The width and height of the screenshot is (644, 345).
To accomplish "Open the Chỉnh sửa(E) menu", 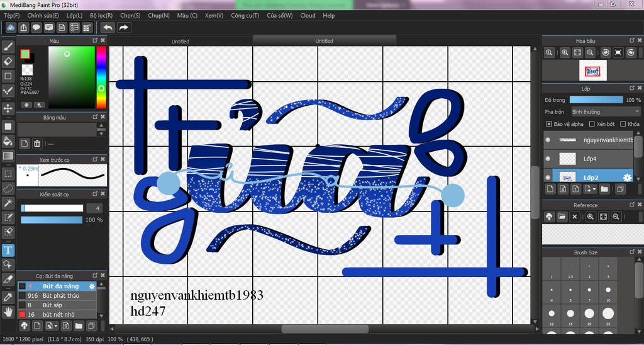I will [x=43, y=16].
